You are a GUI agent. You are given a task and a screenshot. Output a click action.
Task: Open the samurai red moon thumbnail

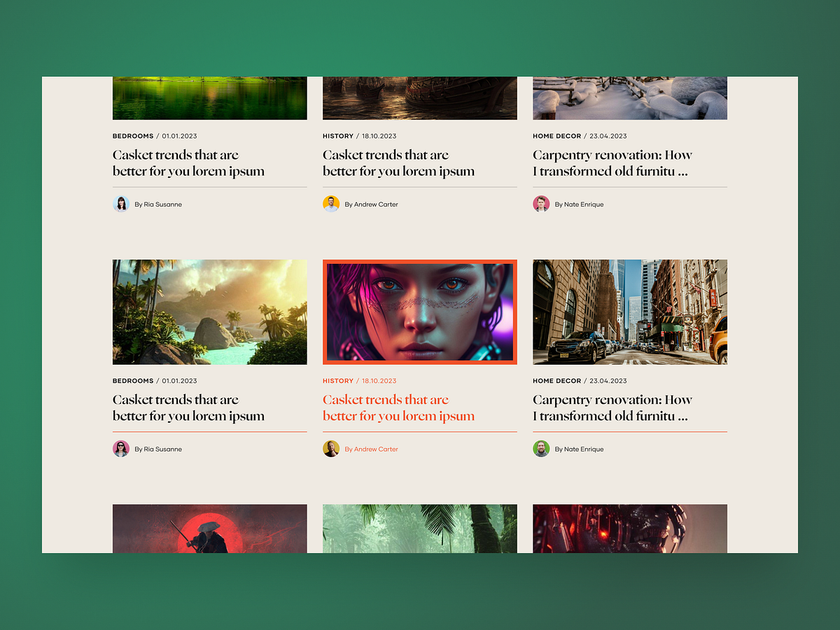point(210,528)
